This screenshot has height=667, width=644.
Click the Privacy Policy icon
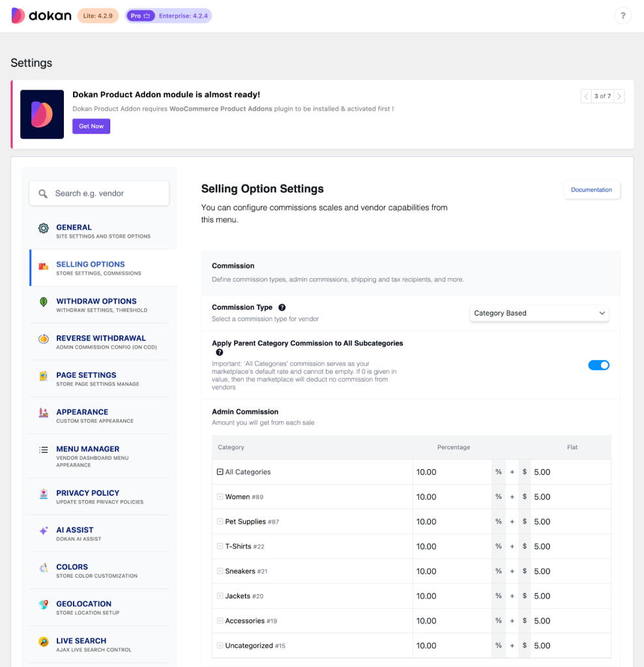[44, 494]
